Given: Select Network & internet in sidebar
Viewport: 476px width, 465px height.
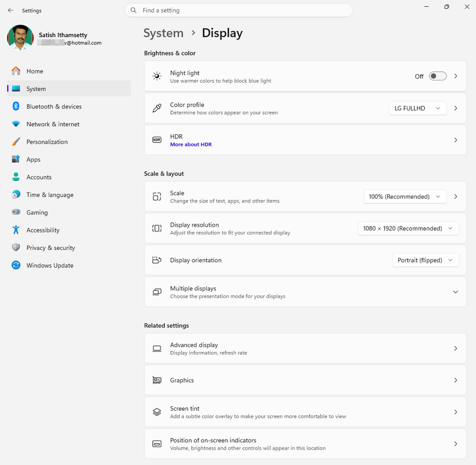Looking at the screenshot, I should click(x=69, y=124).
